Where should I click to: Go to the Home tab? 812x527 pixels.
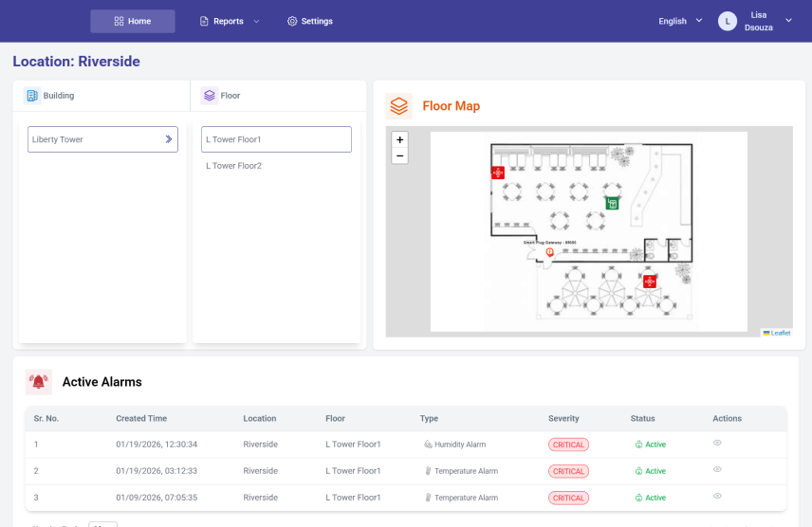(x=133, y=21)
